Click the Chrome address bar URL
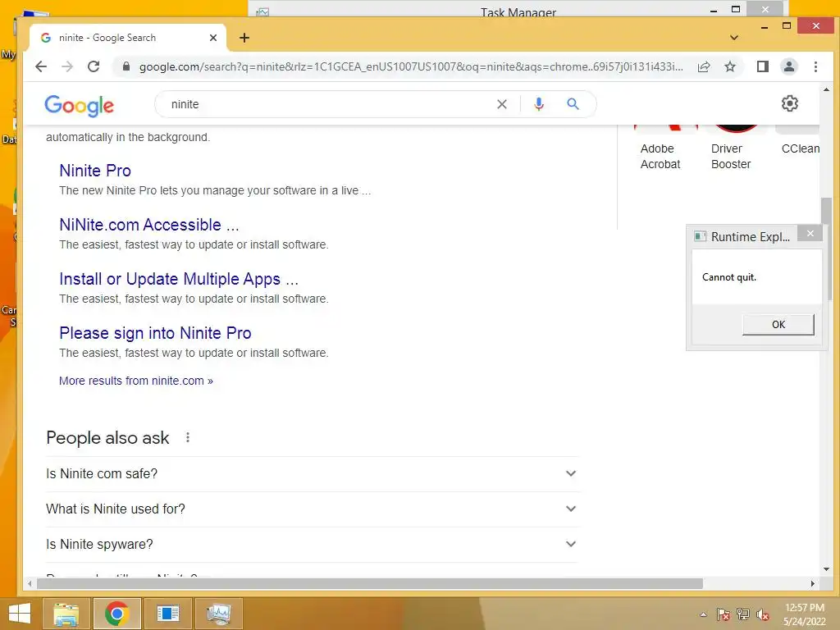840x630 pixels. coord(411,66)
